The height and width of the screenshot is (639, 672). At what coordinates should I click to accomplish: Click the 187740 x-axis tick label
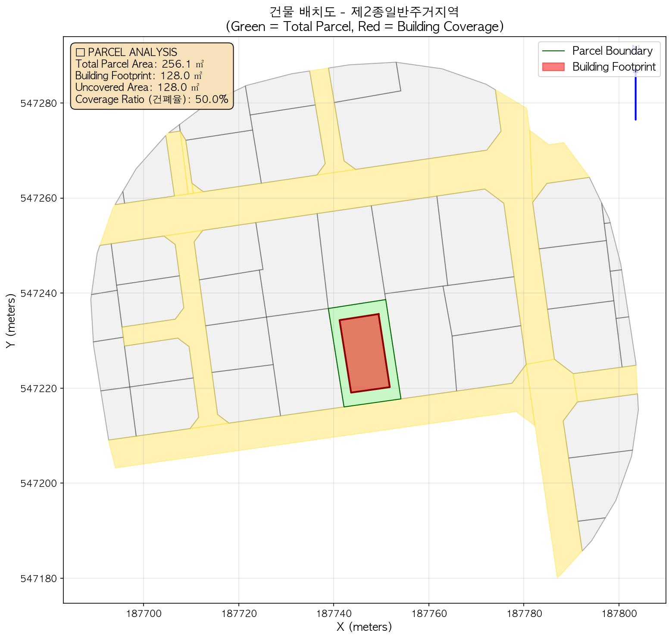[334, 613]
